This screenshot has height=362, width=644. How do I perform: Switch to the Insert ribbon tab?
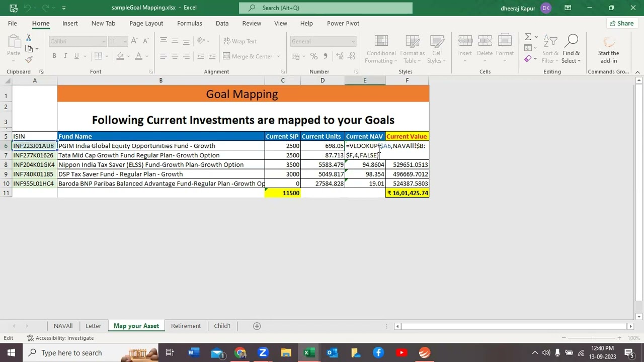(x=70, y=23)
